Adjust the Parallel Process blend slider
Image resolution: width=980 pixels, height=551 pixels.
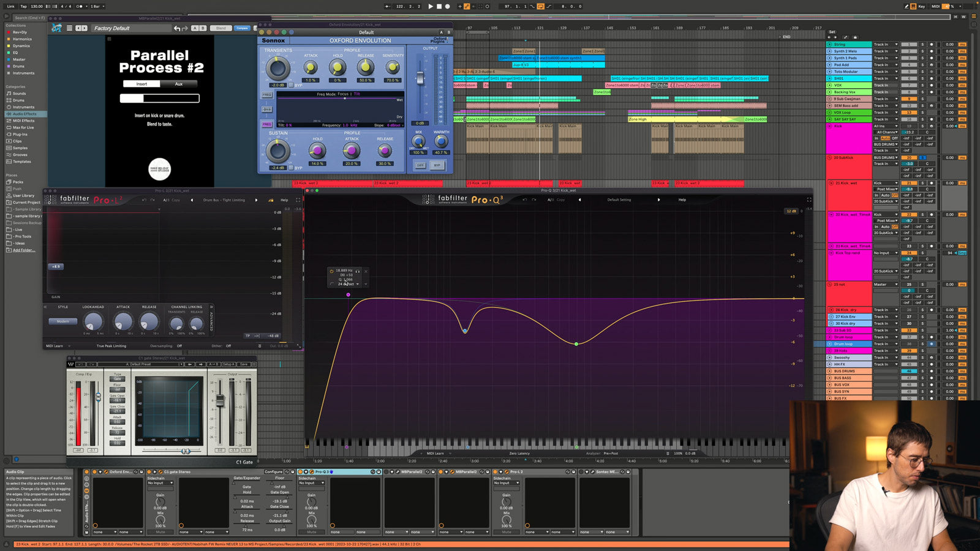(159, 98)
